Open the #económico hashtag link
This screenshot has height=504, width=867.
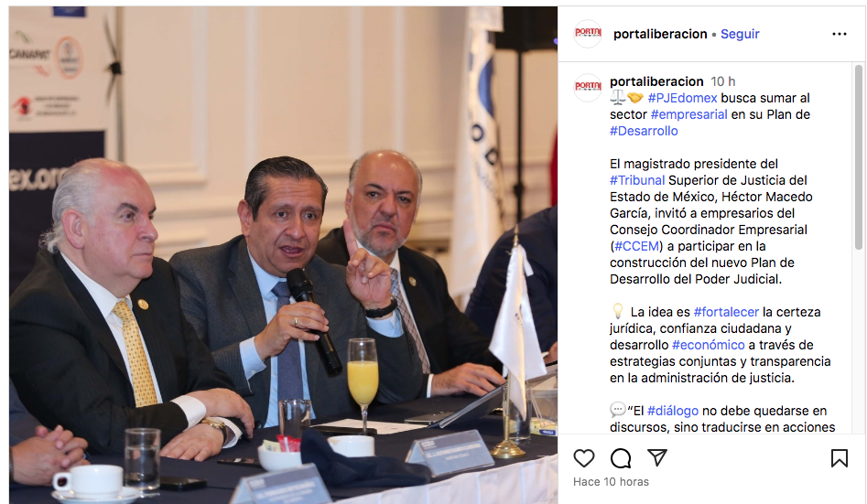(x=709, y=346)
